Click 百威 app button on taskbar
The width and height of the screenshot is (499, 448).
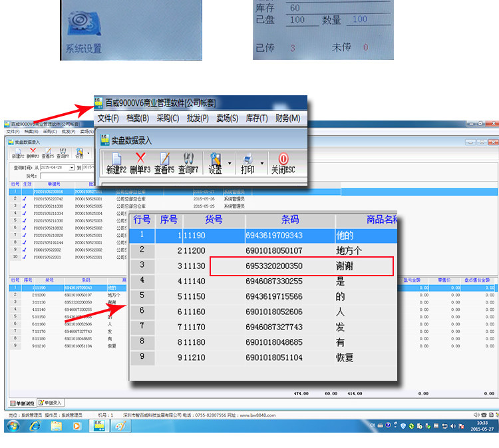pos(99,426)
